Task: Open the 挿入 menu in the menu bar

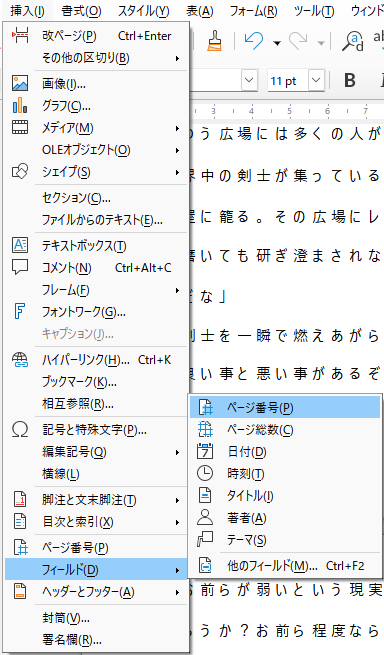Action: tap(27, 11)
